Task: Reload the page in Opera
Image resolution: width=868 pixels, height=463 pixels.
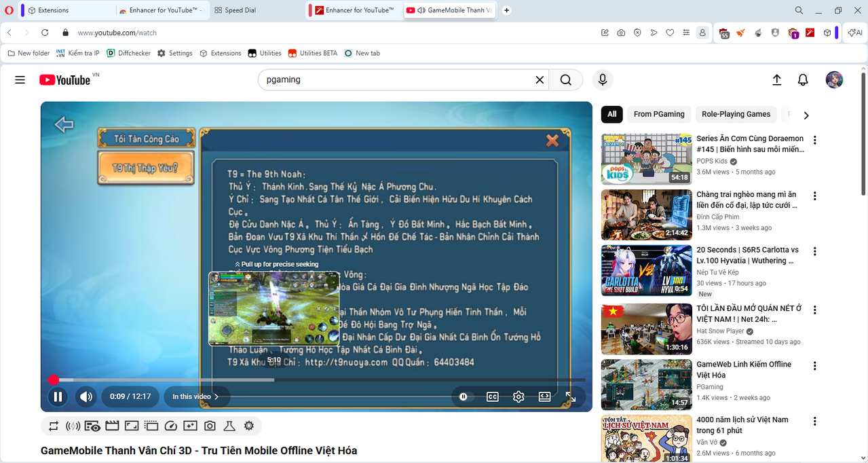Action: [x=45, y=33]
